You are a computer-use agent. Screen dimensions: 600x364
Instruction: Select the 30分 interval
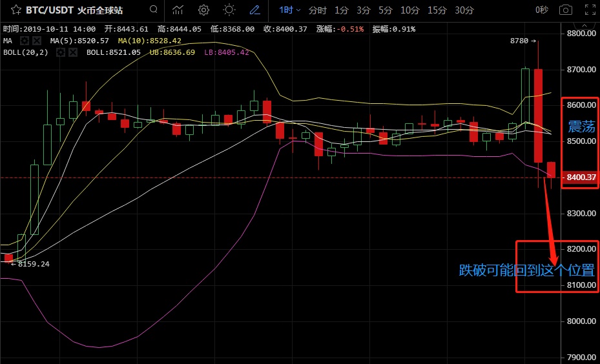pyautogui.click(x=464, y=10)
